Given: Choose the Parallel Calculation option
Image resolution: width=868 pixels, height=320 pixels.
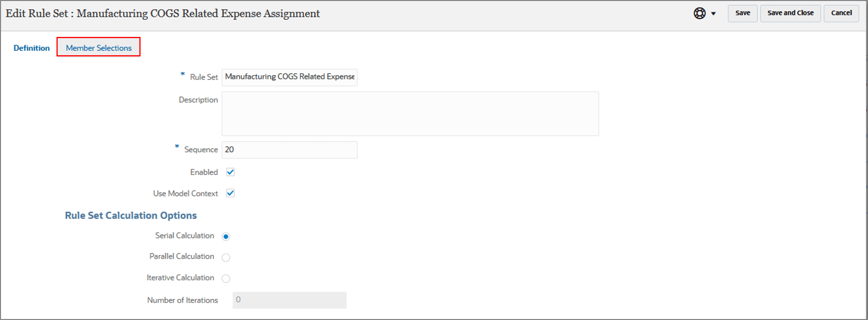Looking at the screenshot, I should [226, 257].
